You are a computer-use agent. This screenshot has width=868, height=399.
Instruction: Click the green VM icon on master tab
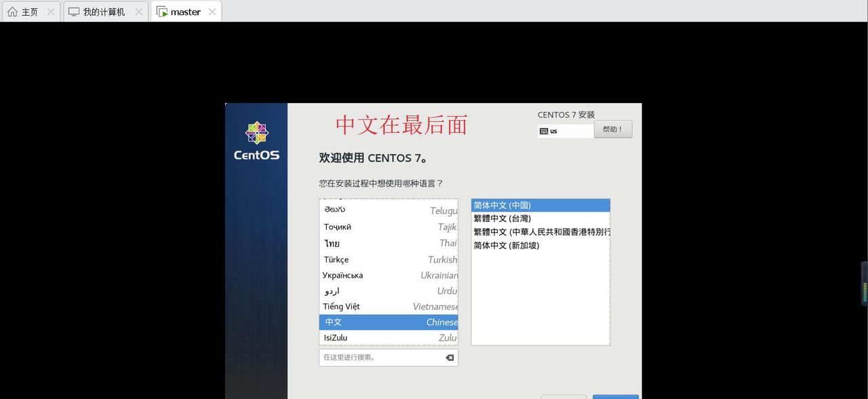(x=161, y=11)
